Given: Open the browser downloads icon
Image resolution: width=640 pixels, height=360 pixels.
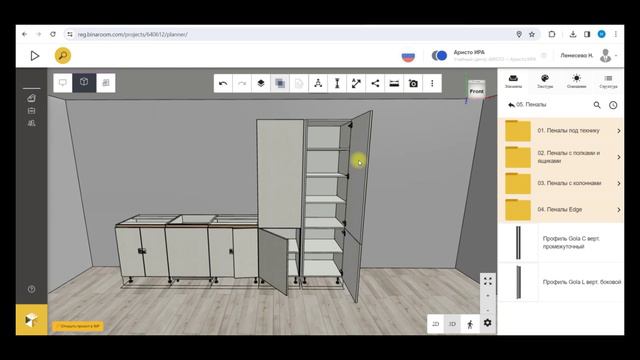Looking at the screenshot, I should coord(573,34).
